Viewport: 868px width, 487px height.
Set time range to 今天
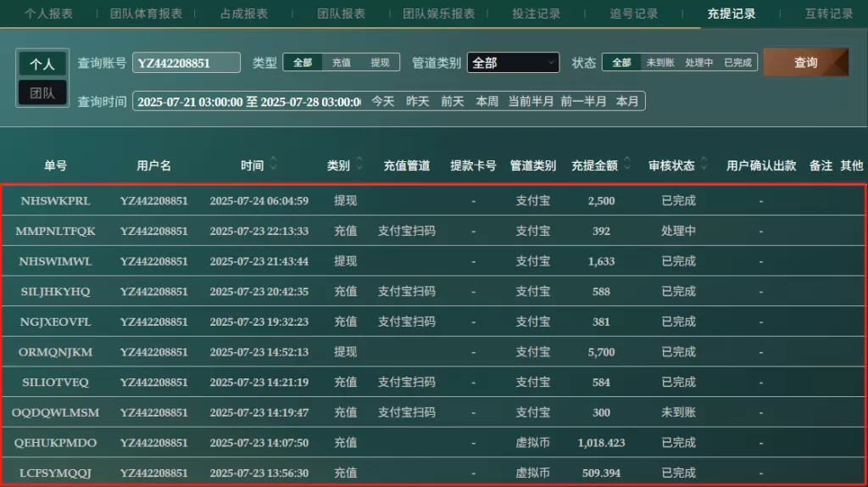[382, 102]
